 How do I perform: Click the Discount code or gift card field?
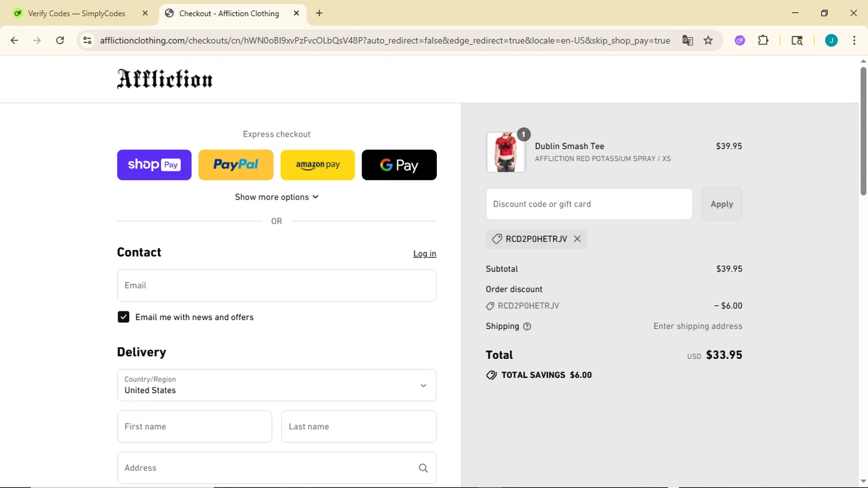(x=589, y=204)
